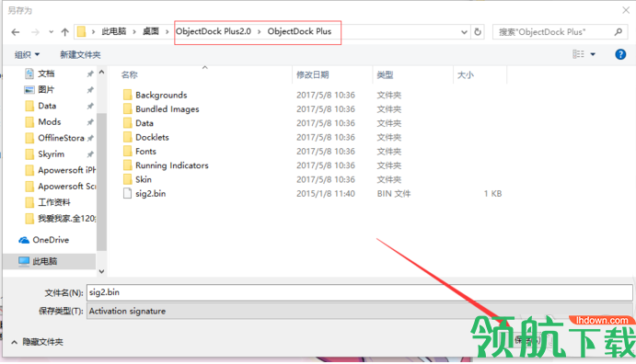Go up one folder level
Viewport: 636px width, 364px height.
tap(65, 32)
